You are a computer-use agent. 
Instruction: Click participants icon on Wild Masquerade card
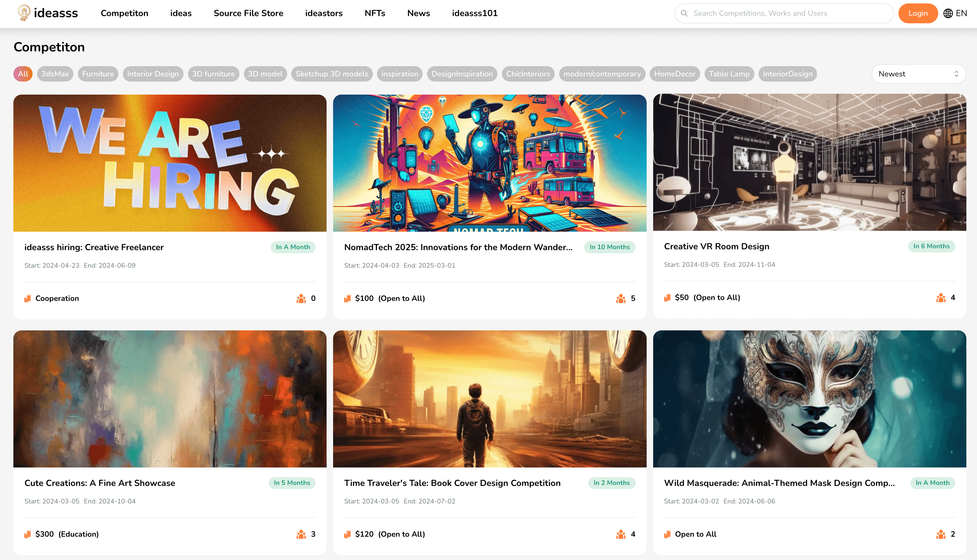coord(940,534)
